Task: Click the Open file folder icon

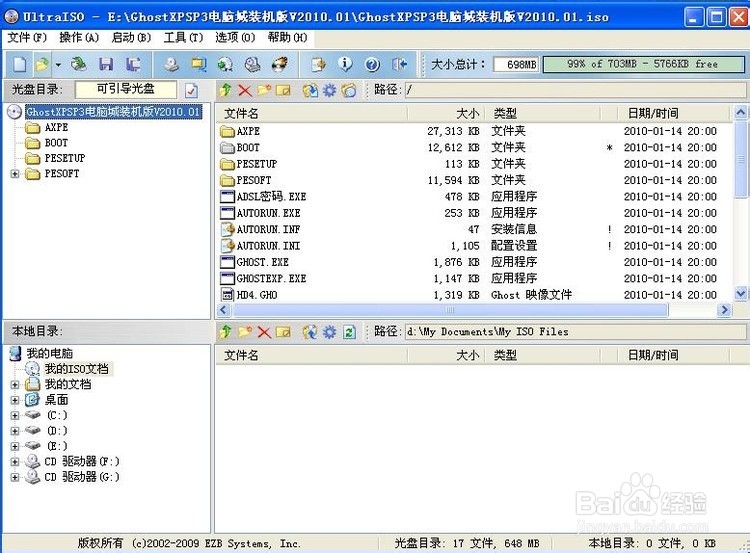Action: [x=42, y=64]
